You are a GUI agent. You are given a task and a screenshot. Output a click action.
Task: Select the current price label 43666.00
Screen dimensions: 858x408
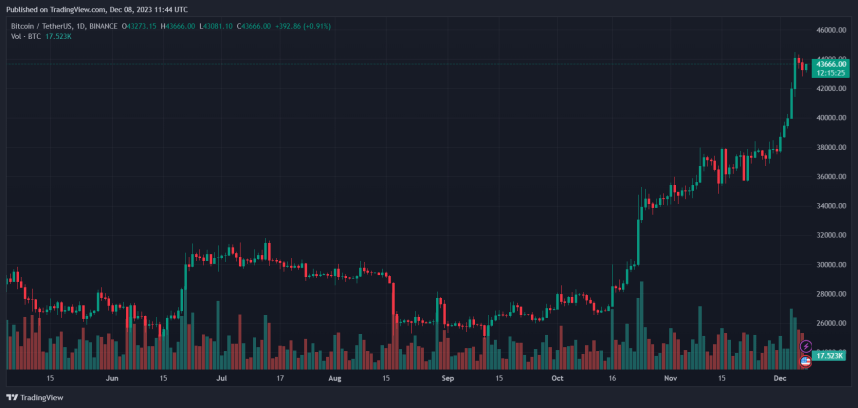point(830,64)
